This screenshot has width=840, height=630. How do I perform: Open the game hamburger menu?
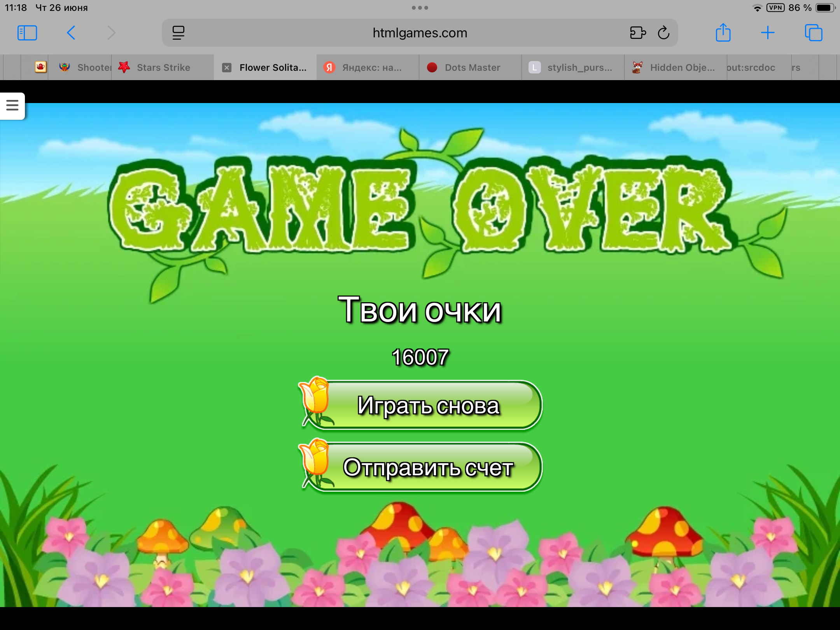click(12, 105)
